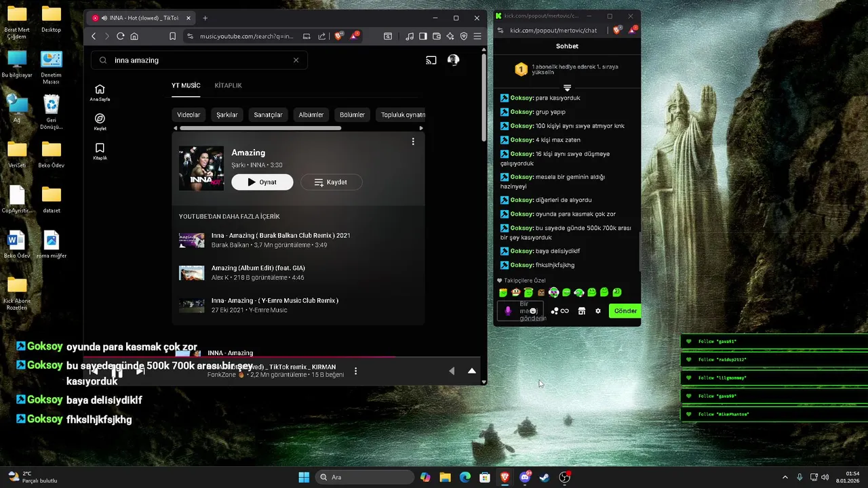The image size is (868, 488).
Task: Open site settings in Kick chat address bar
Action: coord(500,30)
